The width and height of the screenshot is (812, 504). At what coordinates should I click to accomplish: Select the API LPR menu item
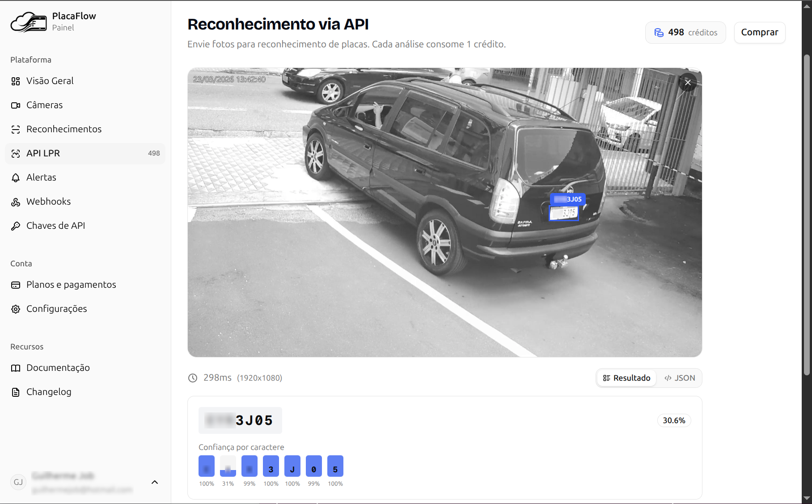85,153
